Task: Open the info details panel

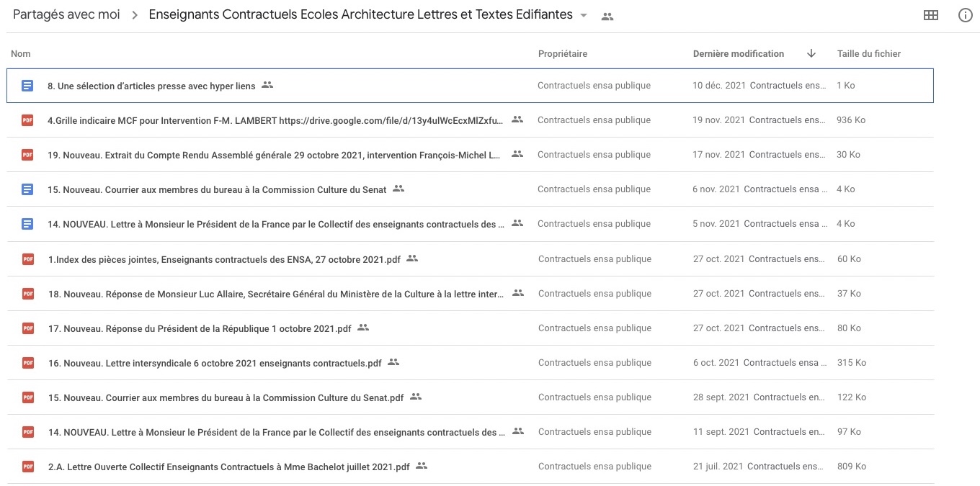Action: (965, 15)
